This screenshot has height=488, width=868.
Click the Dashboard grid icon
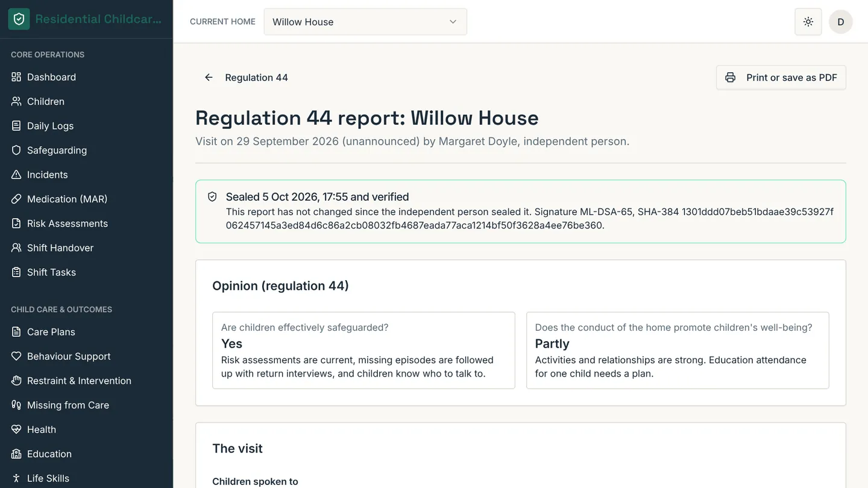[x=16, y=77]
